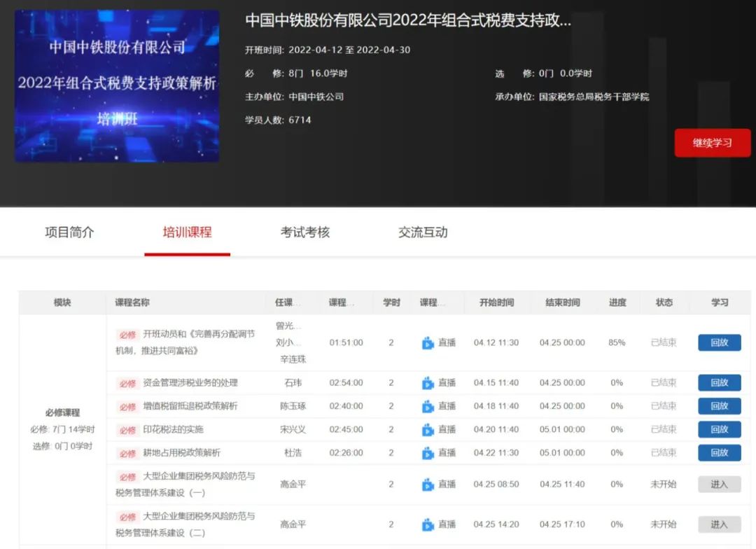The height and width of the screenshot is (549, 756).
Task: Click the live icon next to 耕地占用税政策解析
Action: point(429,452)
